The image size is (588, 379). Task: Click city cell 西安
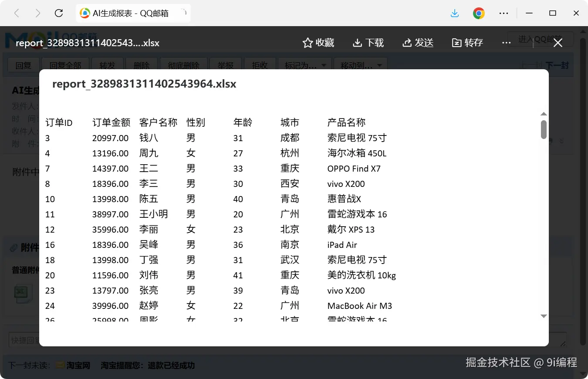click(x=290, y=184)
